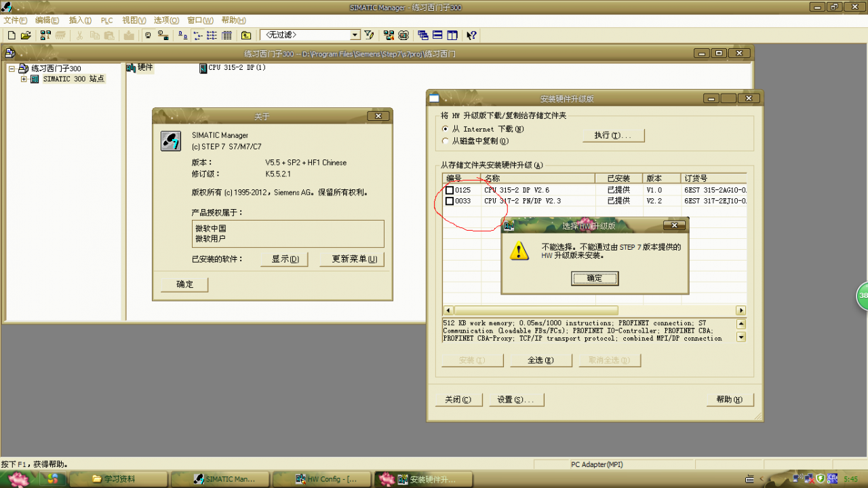
Task: Switch to Large Icons view
Action: [183, 35]
